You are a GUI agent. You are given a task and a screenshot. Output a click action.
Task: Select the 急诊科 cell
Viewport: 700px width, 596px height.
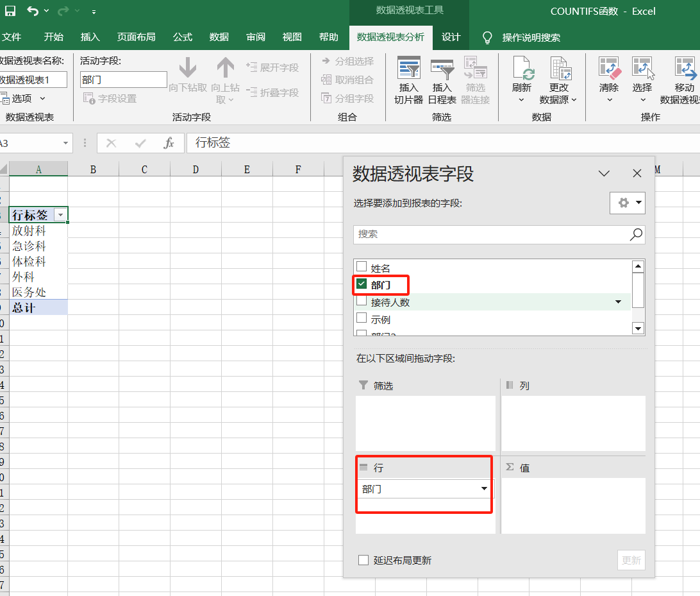(x=38, y=246)
